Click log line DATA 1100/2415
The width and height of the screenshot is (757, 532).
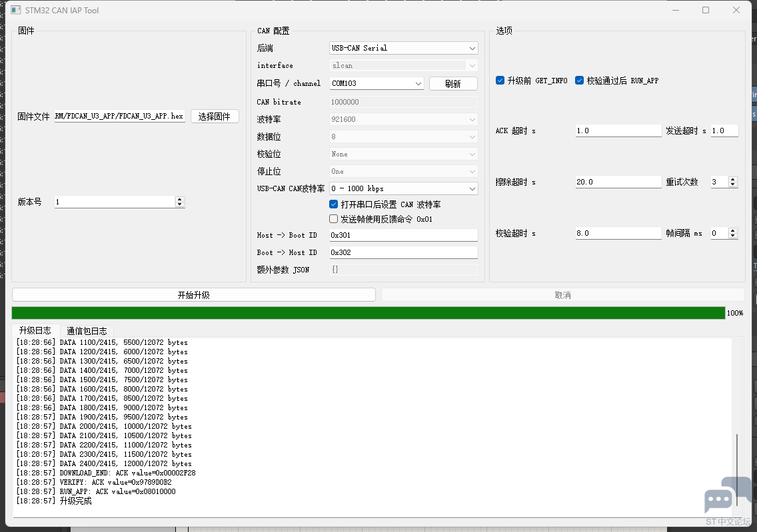(x=103, y=342)
